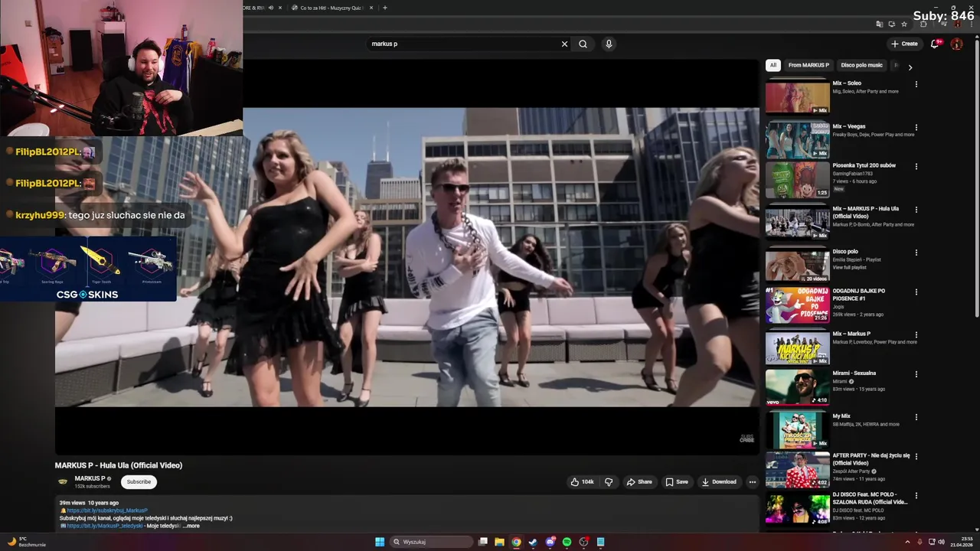Expand the video description with '...more'
980x551 pixels.
point(191,526)
